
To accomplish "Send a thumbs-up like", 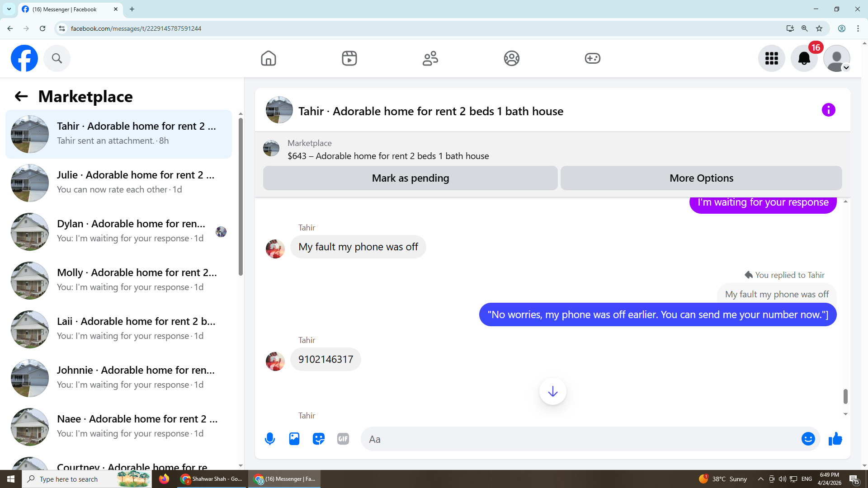I will (x=835, y=439).
